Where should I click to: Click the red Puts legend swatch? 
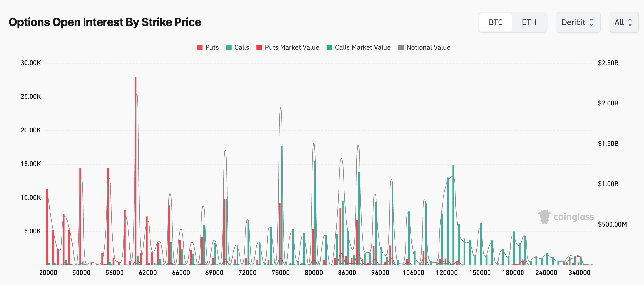(x=199, y=47)
